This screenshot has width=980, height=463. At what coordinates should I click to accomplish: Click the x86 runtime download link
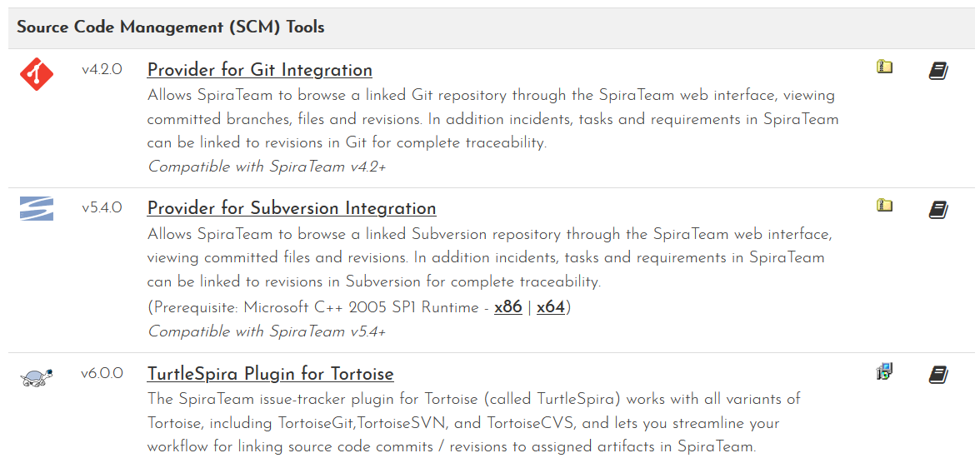(x=508, y=307)
